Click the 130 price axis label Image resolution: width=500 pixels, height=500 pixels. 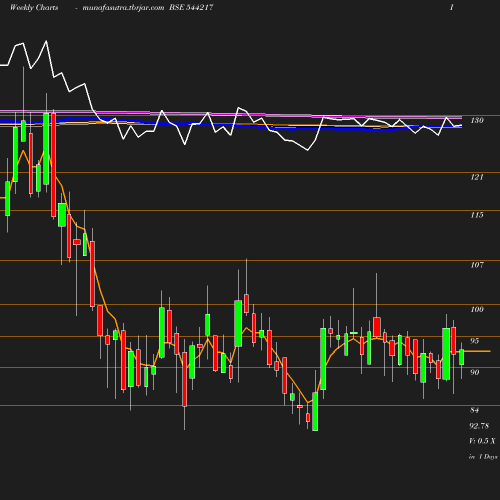477,120
